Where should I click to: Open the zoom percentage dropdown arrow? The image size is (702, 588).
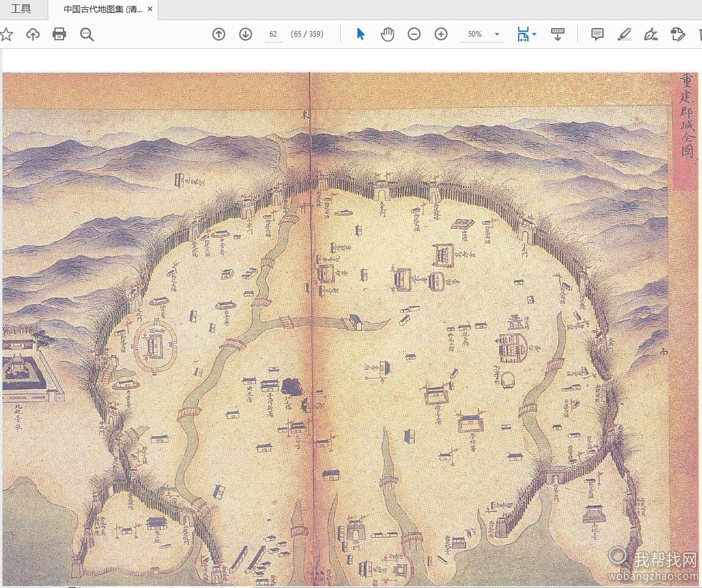[x=497, y=34]
